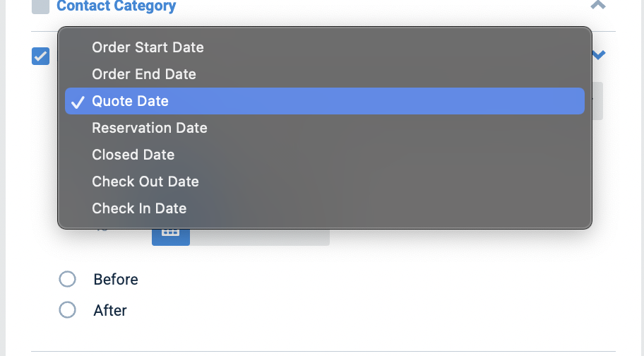Select the Before radio button
This screenshot has height=356, width=644.
67,279
